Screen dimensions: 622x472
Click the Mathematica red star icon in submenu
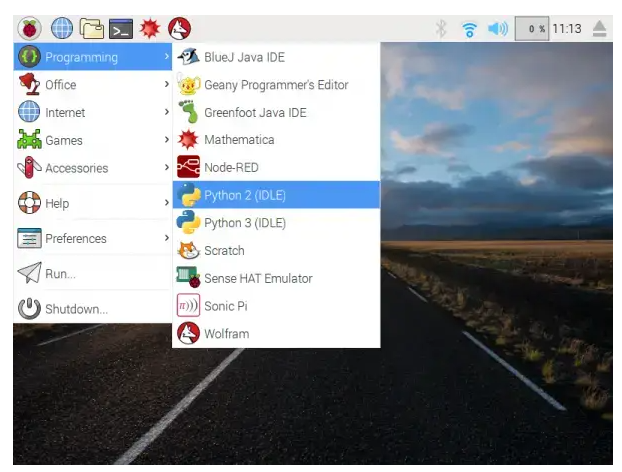[188, 140]
